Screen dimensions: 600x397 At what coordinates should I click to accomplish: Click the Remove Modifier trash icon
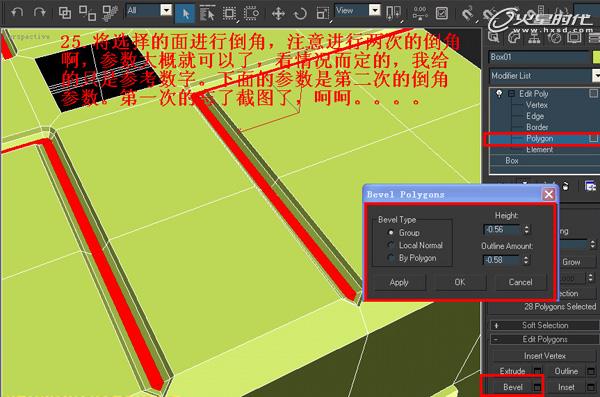[565, 186]
